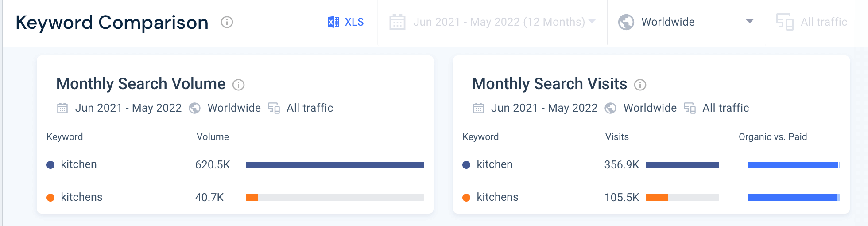Screen dimensions: 868x226
Task: Click kitchen volume bar showing 620.5K
Action: tap(334, 165)
